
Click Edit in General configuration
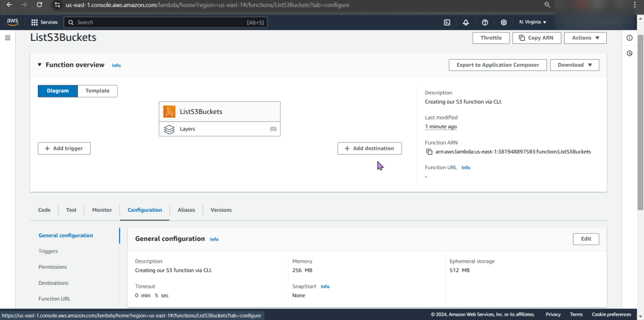pos(585,239)
